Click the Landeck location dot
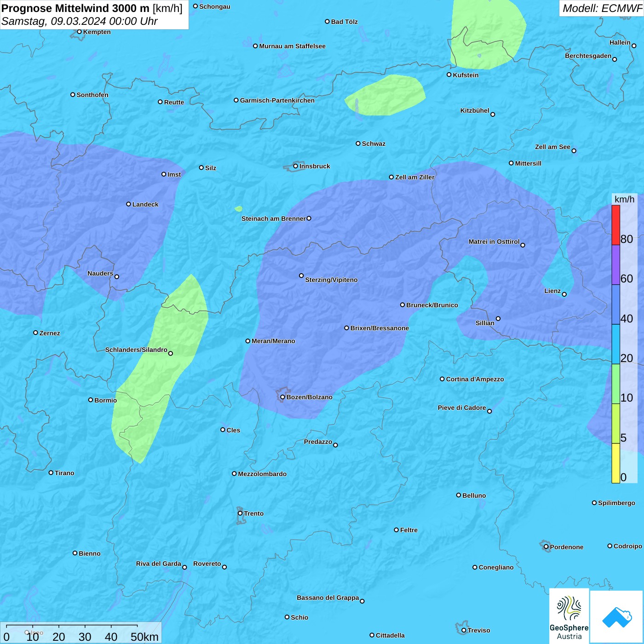The height and width of the screenshot is (644, 644). click(x=128, y=204)
